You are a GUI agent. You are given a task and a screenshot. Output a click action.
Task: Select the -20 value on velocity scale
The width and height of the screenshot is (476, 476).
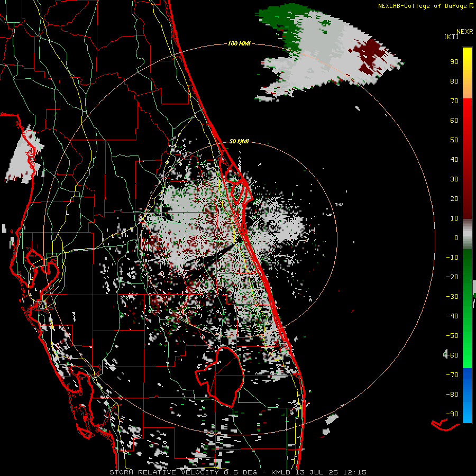click(x=452, y=277)
